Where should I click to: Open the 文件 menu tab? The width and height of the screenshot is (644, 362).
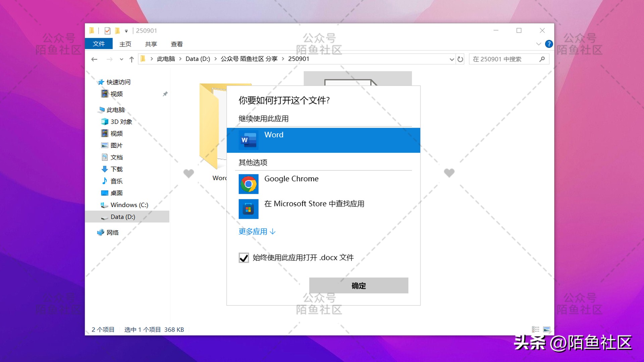pos(99,44)
